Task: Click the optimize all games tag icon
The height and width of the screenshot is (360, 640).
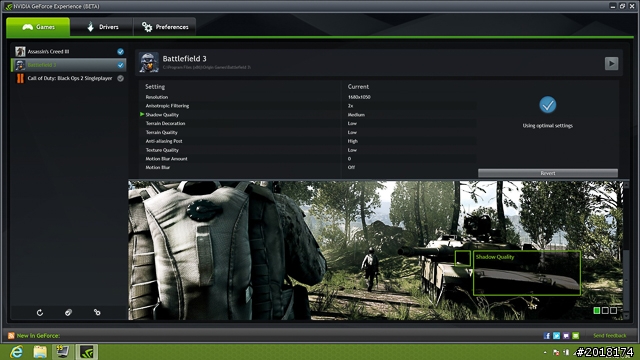Action: click(x=68, y=313)
